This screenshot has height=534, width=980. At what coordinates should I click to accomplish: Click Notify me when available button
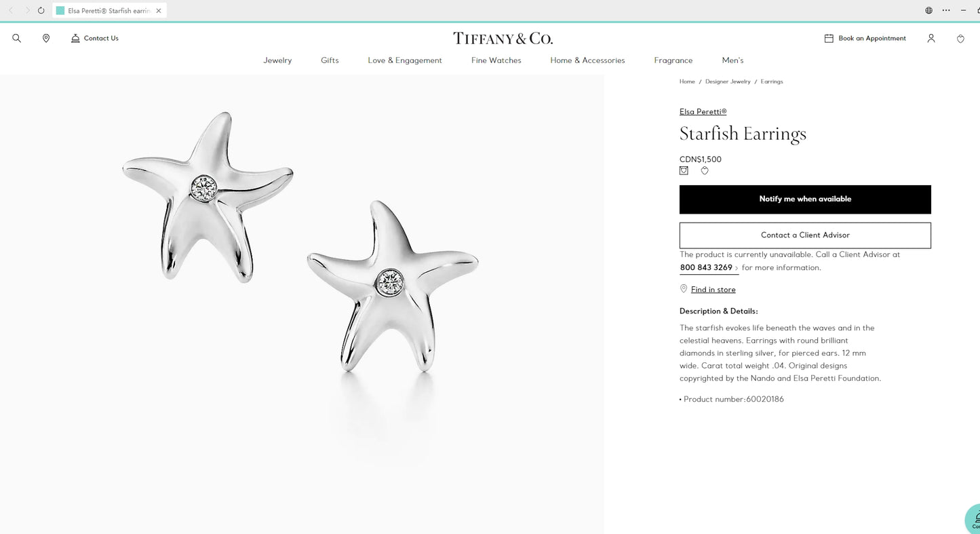tap(805, 199)
